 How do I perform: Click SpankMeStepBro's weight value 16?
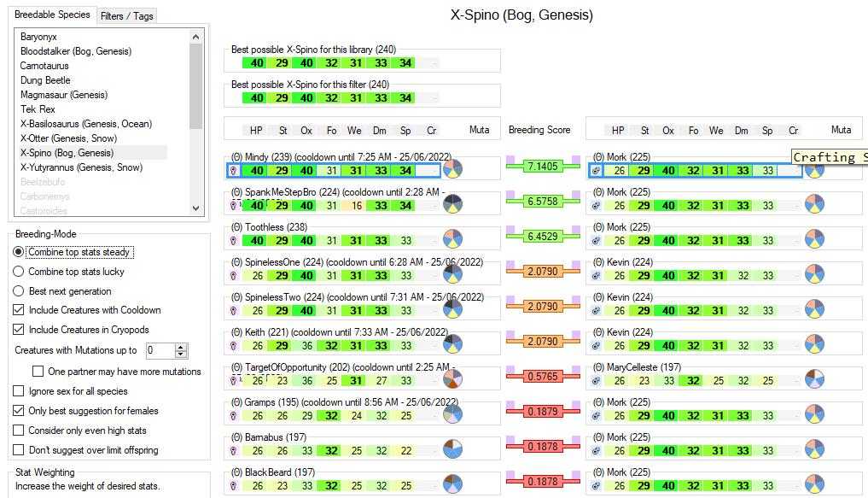pyautogui.click(x=355, y=206)
